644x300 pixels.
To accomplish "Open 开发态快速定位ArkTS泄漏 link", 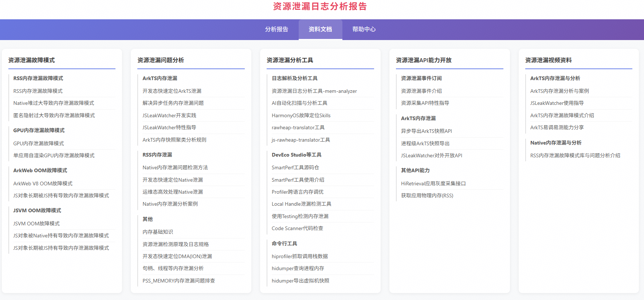I will [172, 91].
